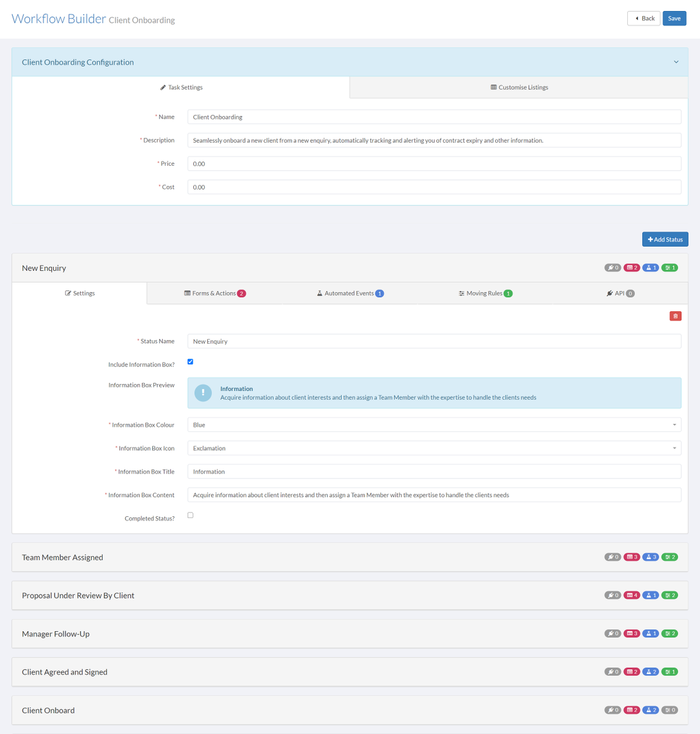Click the blue events badge on Manager Follow-Up row
Image resolution: width=700 pixels, height=734 pixels.
point(650,634)
